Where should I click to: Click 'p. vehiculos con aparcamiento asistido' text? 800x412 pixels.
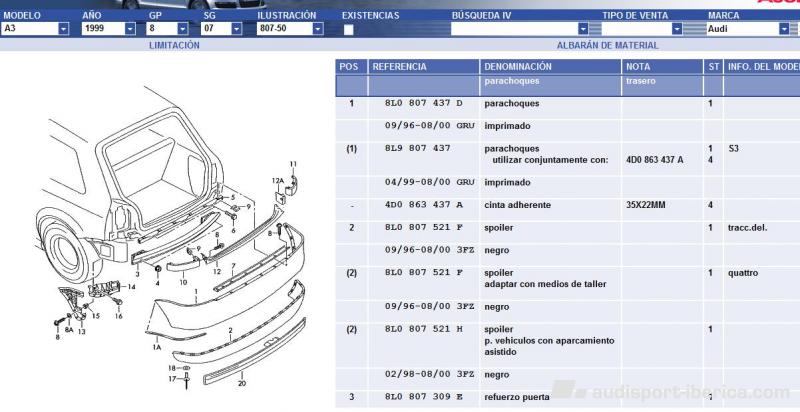(549, 346)
